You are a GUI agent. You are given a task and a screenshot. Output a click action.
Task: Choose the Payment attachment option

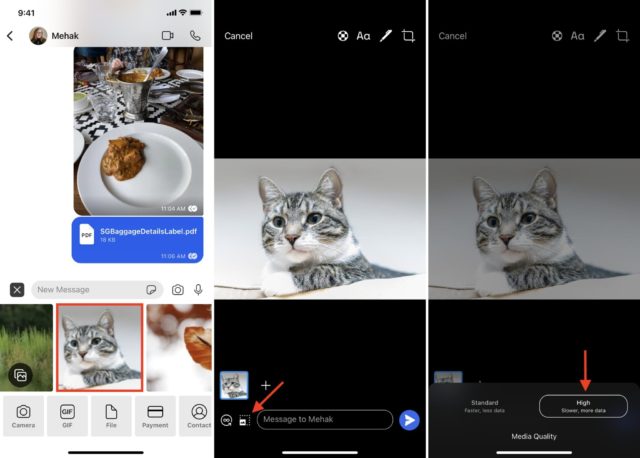click(155, 416)
